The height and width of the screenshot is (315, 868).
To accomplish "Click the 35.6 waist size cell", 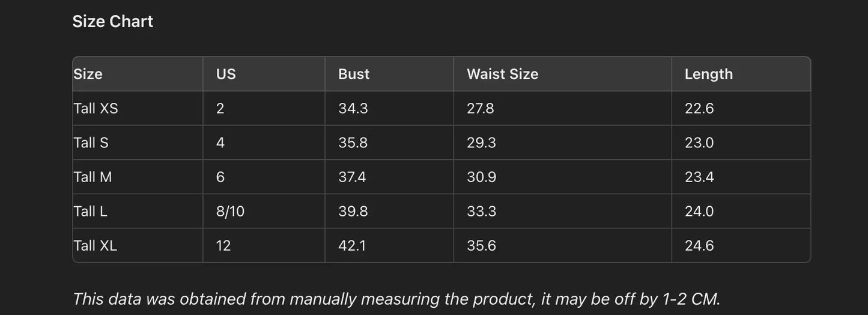I will (481, 245).
